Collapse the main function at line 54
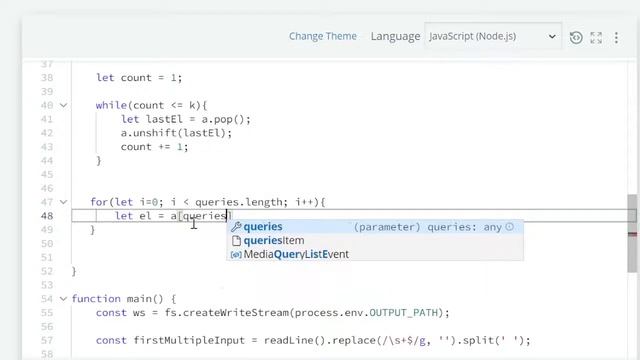The image size is (640, 360). (x=64, y=299)
